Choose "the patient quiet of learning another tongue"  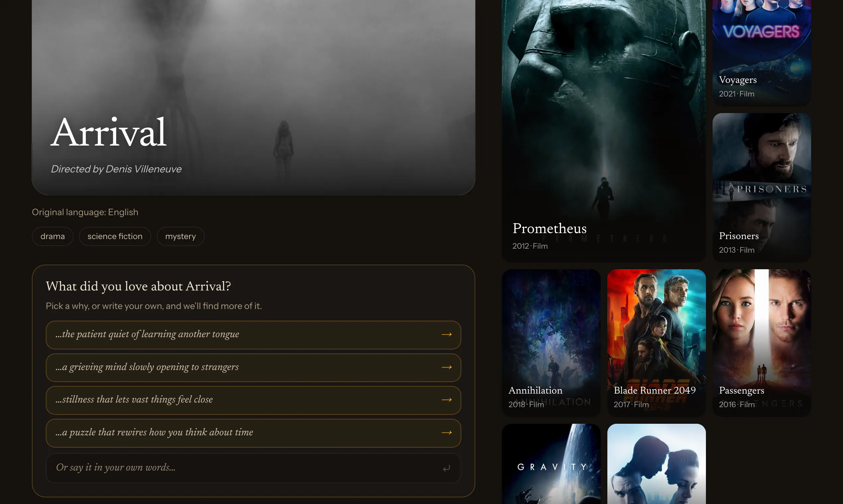pos(253,335)
